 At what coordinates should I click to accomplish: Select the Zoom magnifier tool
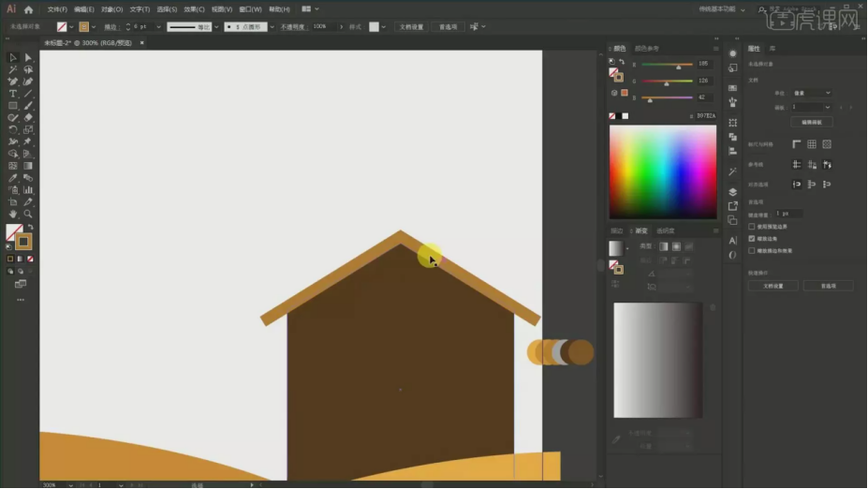(28, 214)
